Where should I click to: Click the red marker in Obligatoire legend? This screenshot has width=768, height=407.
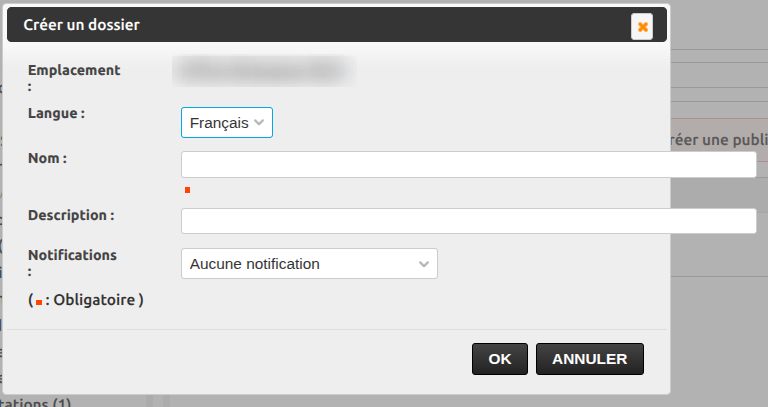(x=38, y=302)
